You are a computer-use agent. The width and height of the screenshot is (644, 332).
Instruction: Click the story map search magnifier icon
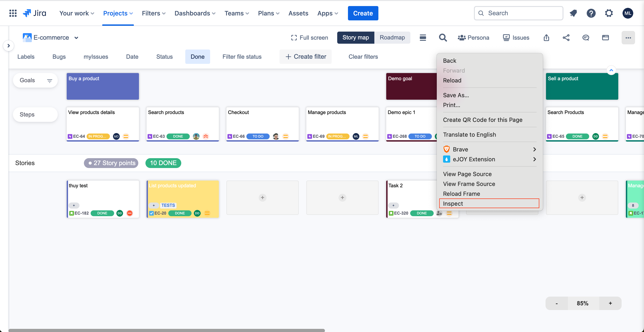tap(443, 38)
